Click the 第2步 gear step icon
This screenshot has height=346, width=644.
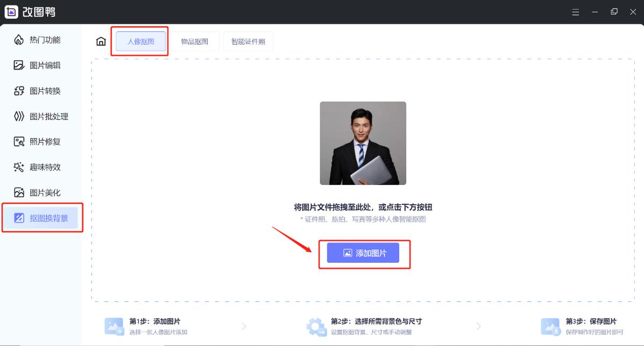pyautogui.click(x=314, y=326)
